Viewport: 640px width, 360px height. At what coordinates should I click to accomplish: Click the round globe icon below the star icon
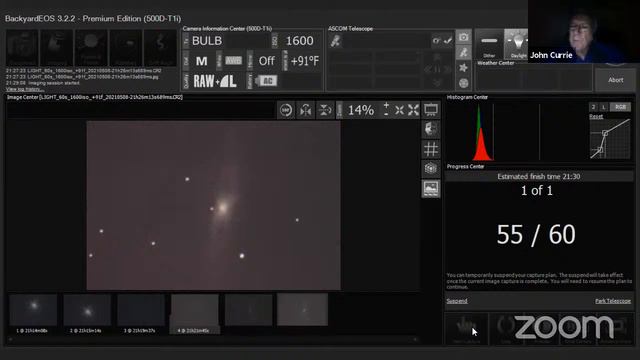pyautogui.click(x=464, y=83)
